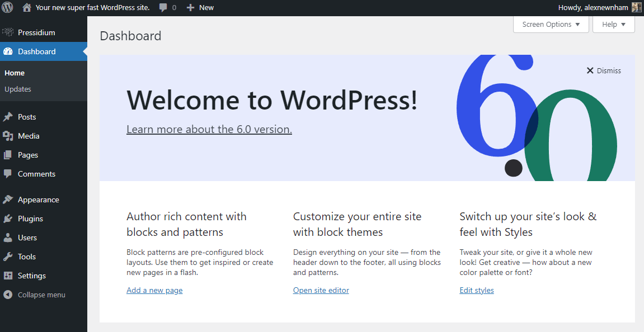Open the Media menu
Image resolution: width=644 pixels, height=332 pixels.
coord(44,136)
